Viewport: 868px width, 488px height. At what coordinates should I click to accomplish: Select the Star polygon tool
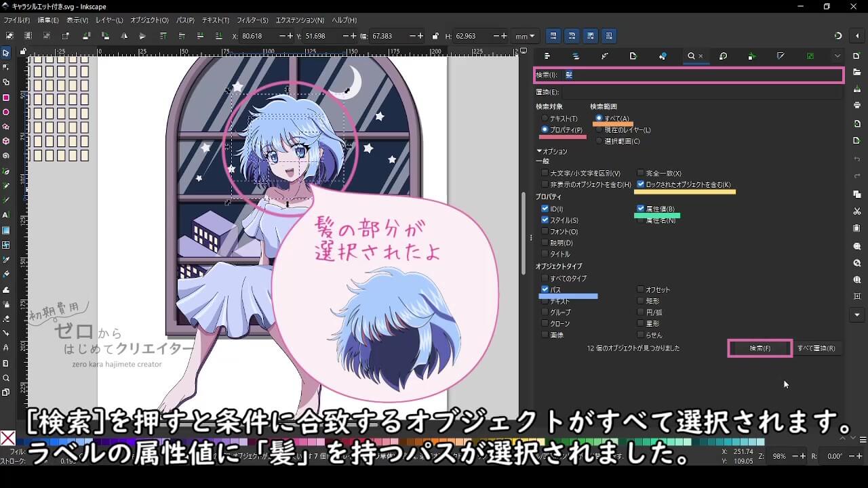[6, 127]
